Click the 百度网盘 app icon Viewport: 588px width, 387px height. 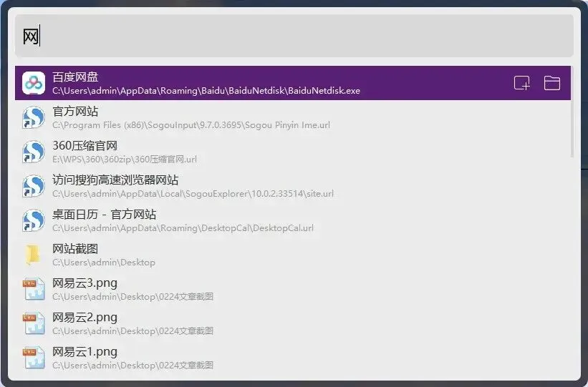click(x=34, y=83)
